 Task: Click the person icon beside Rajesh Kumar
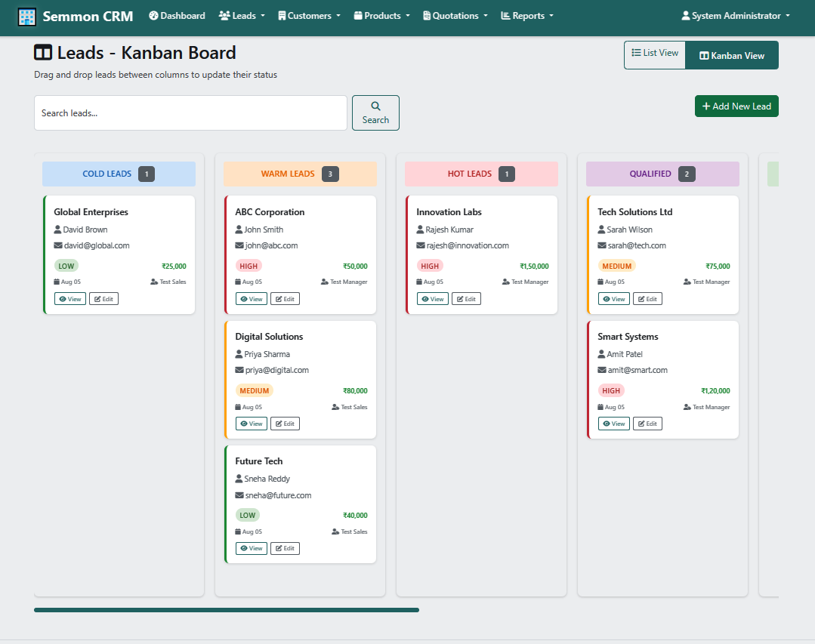click(x=420, y=230)
